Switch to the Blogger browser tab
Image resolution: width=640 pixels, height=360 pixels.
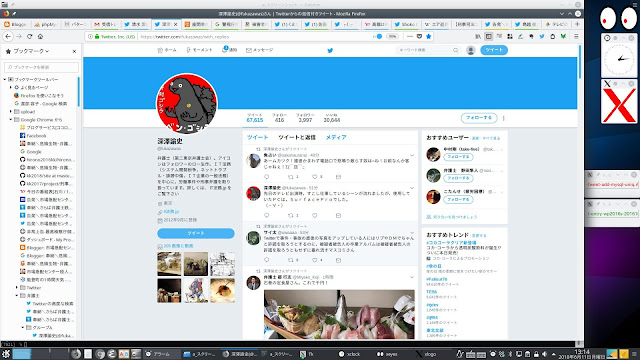click(16, 24)
